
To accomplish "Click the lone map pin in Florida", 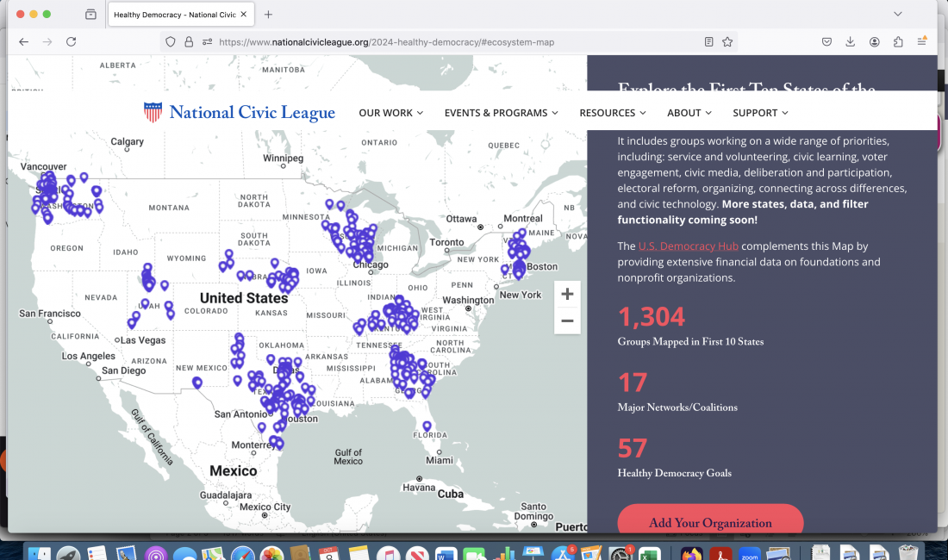I will [427, 426].
